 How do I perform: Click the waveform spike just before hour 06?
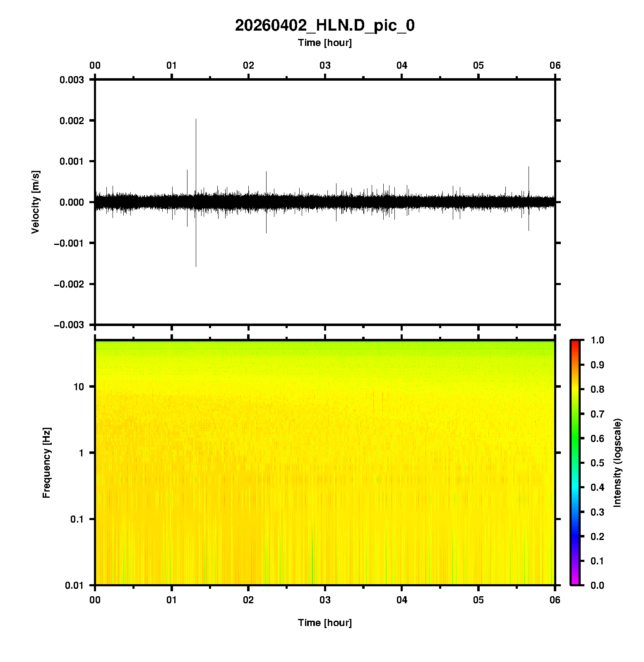coord(529,168)
